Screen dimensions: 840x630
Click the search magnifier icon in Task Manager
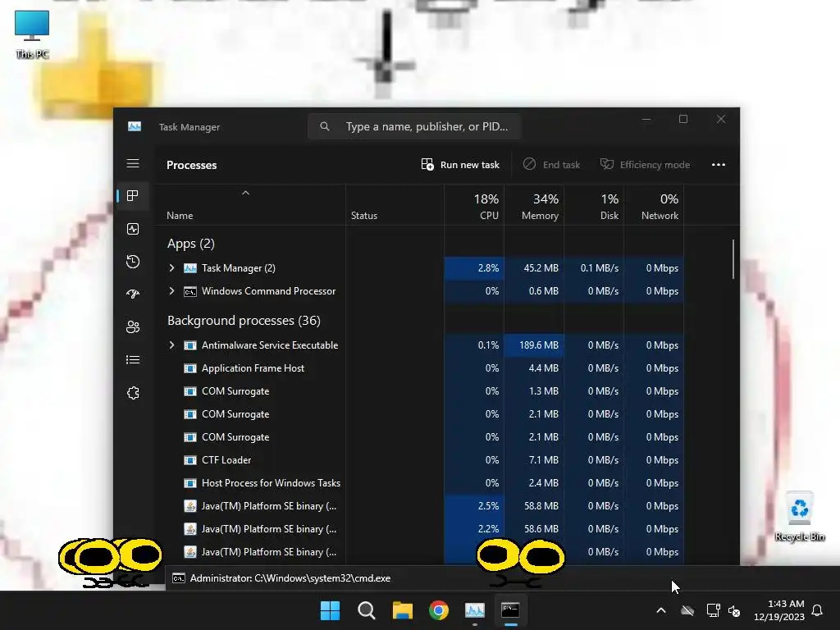pyautogui.click(x=325, y=126)
